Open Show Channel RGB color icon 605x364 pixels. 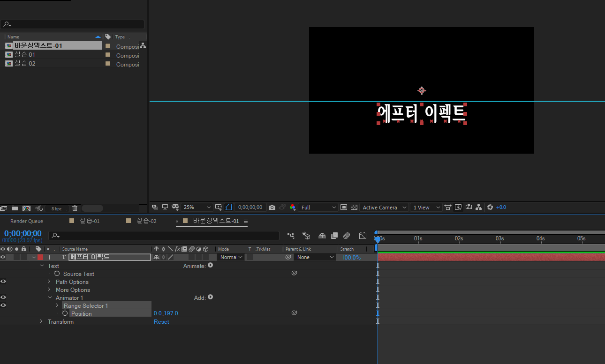(x=293, y=207)
